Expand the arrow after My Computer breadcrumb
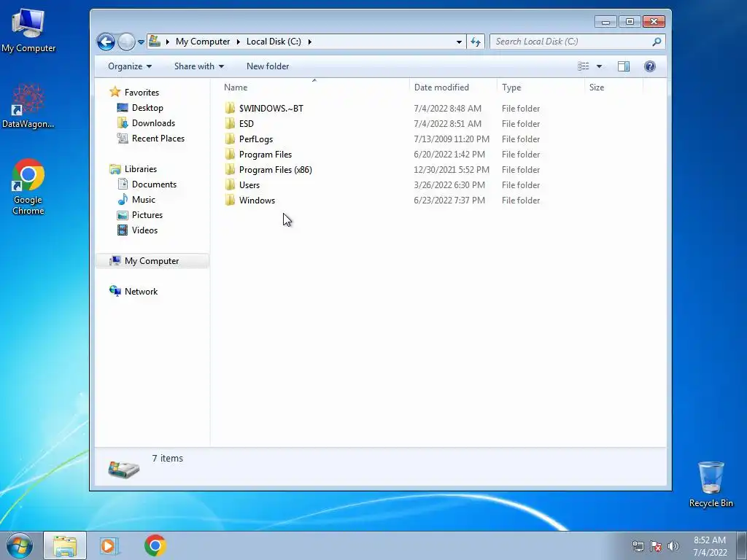This screenshot has height=560, width=747. pos(239,42)
